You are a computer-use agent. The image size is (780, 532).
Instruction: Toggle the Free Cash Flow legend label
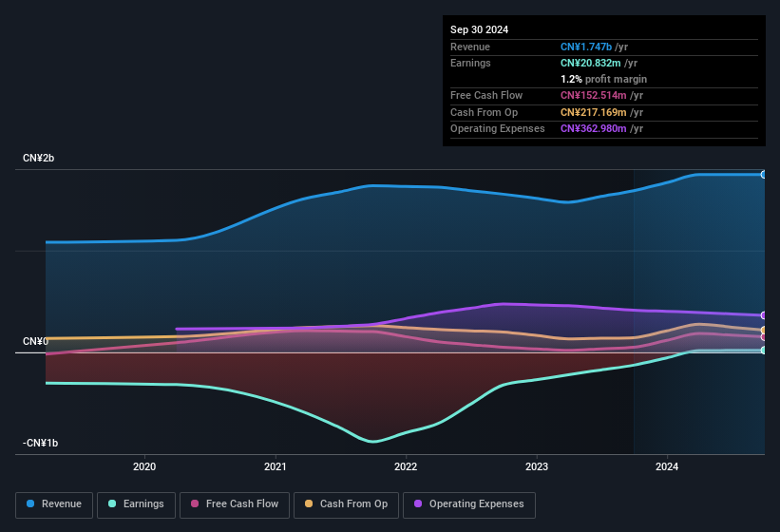click(242, 504)
